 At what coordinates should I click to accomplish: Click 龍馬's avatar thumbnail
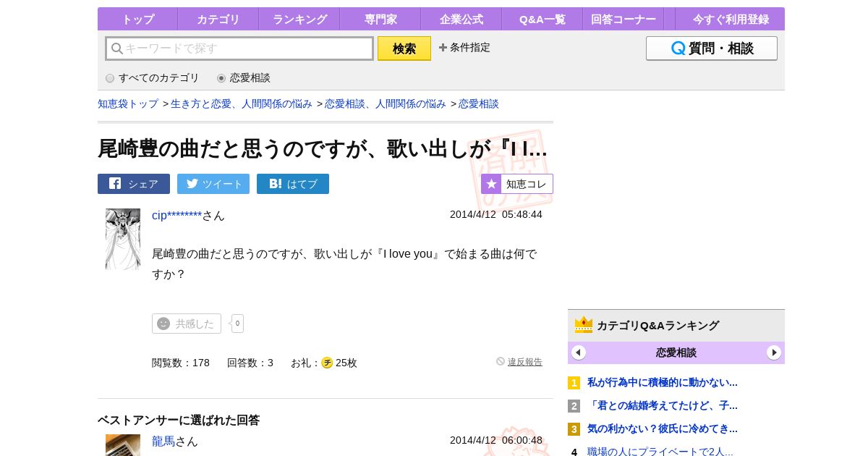(123, 445)
